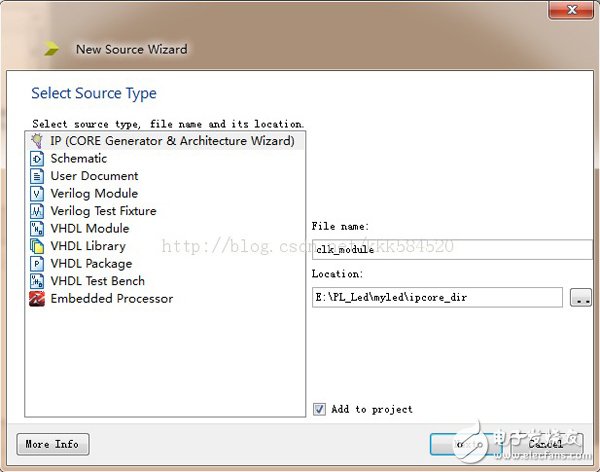Click the Embedded Processor red icon
This screenshot has width=600, height=472.
(x=37, y=299)
